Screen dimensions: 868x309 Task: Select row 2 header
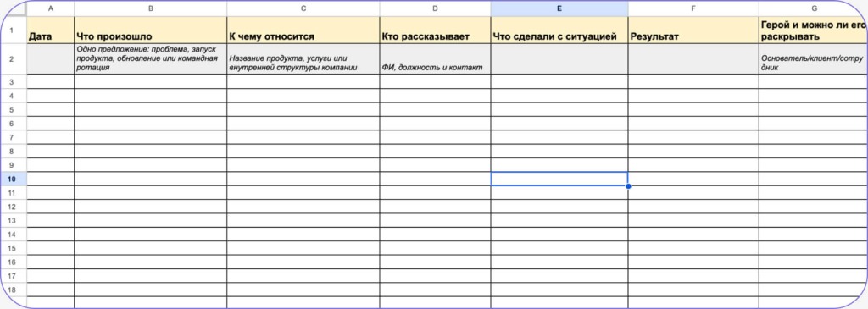[14, 59]
